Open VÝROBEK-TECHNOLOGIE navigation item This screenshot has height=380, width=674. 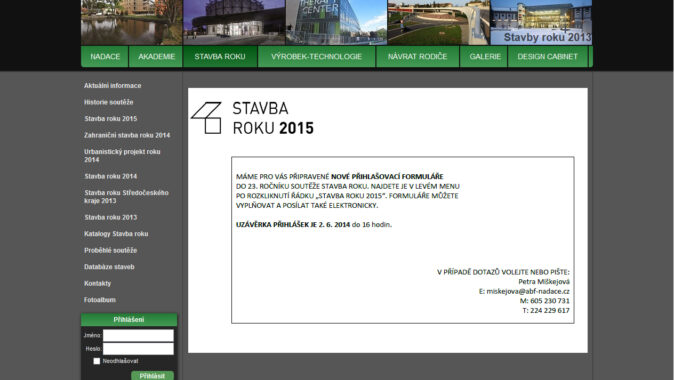pos(316,57)
